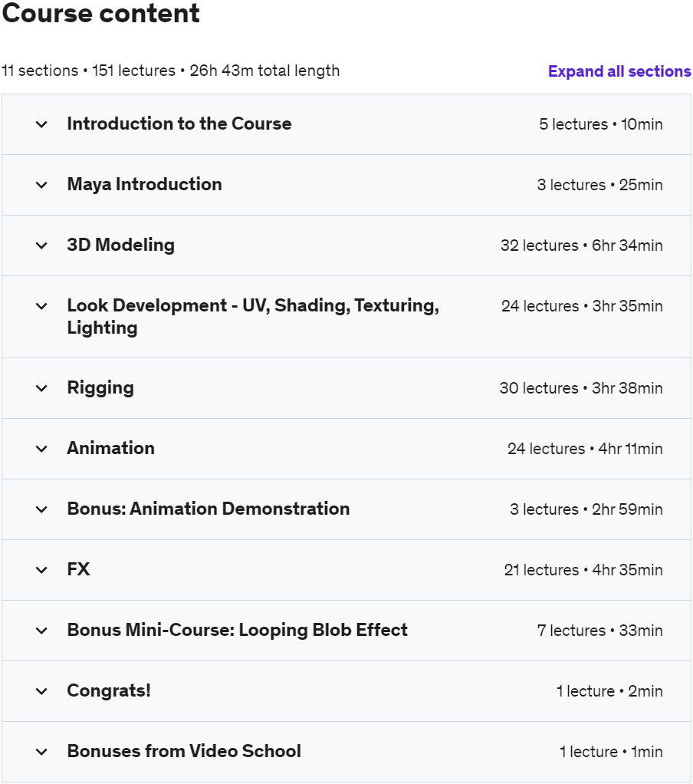Click the Introduction to the Course title
Viewport: 693px width, 784px height.
[179, 124]
